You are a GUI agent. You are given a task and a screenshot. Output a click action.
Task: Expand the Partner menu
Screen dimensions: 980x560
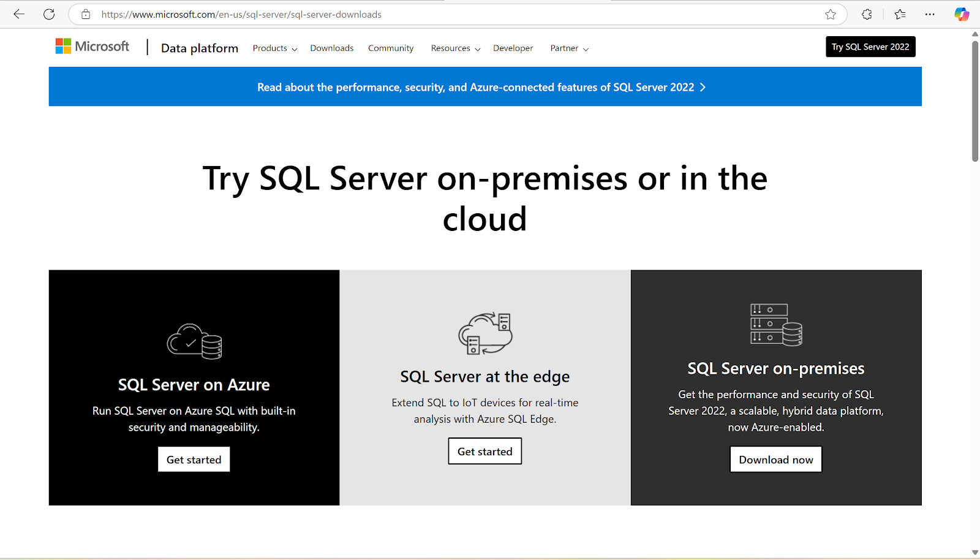coord(569,48)
